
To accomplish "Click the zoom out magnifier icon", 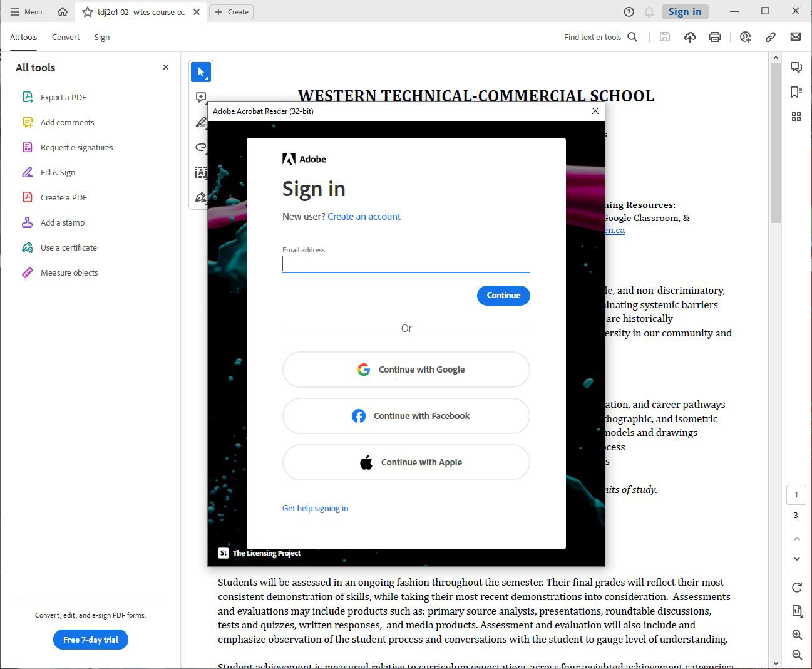I will (x=796, y=655).
